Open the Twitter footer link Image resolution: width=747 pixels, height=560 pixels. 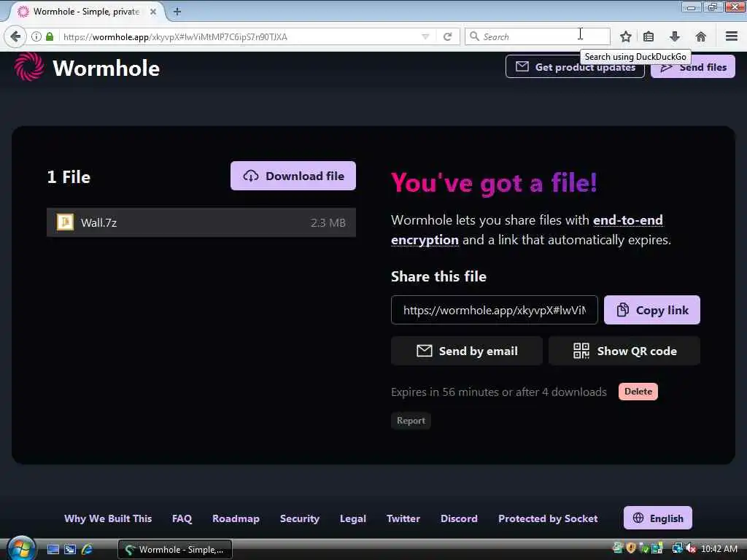[403, 518]
